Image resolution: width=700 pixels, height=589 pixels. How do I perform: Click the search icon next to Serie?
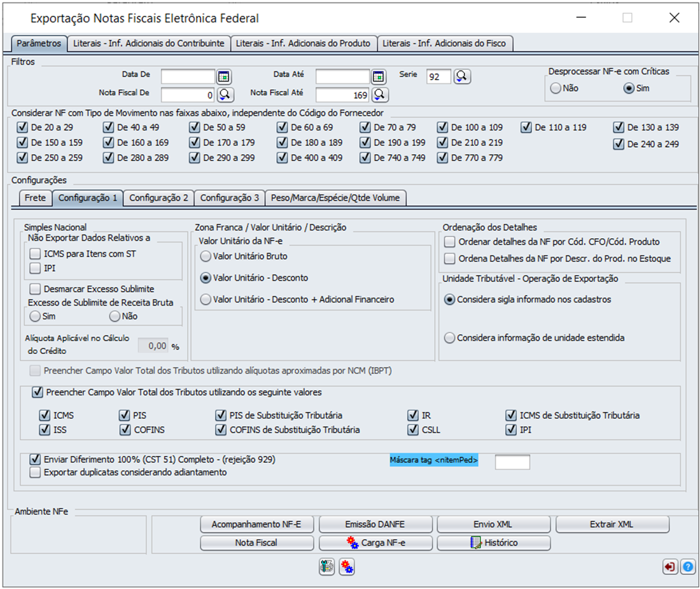pyautogui.click(x=462, y=76)
